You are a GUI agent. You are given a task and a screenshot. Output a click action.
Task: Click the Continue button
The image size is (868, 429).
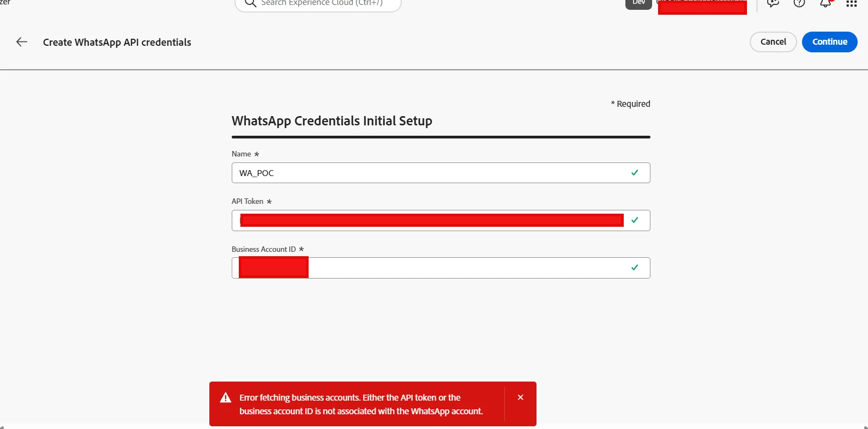point(829,42)
